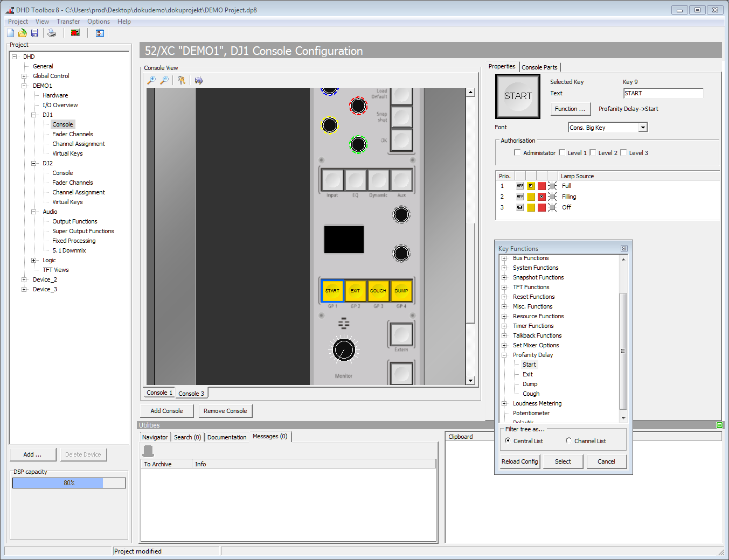Click the Print toolbar icon
This screenshot has width=729, height=560.
coord(52,32)
